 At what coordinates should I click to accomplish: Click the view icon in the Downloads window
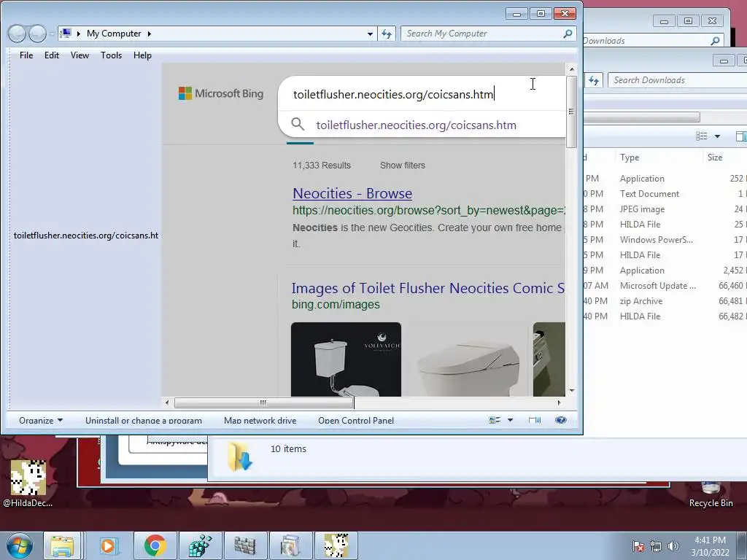(701, 136)
